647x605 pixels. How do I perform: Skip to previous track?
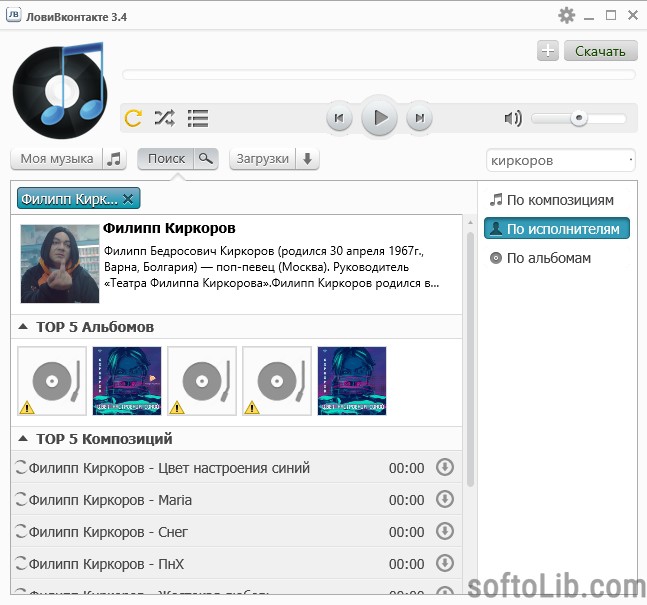(x=339, y=118)
